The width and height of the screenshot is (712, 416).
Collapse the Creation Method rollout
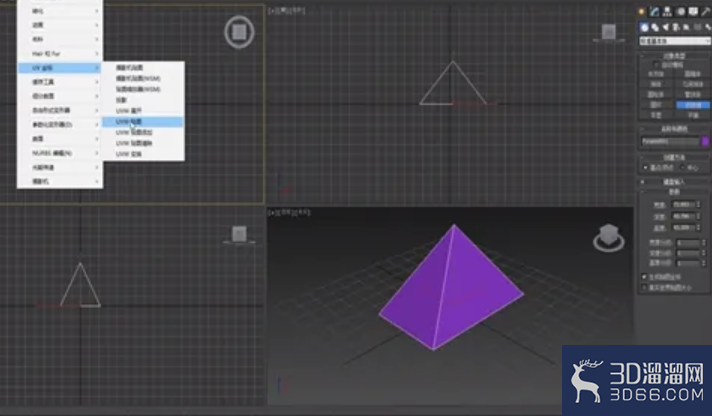tap(674, 158)
